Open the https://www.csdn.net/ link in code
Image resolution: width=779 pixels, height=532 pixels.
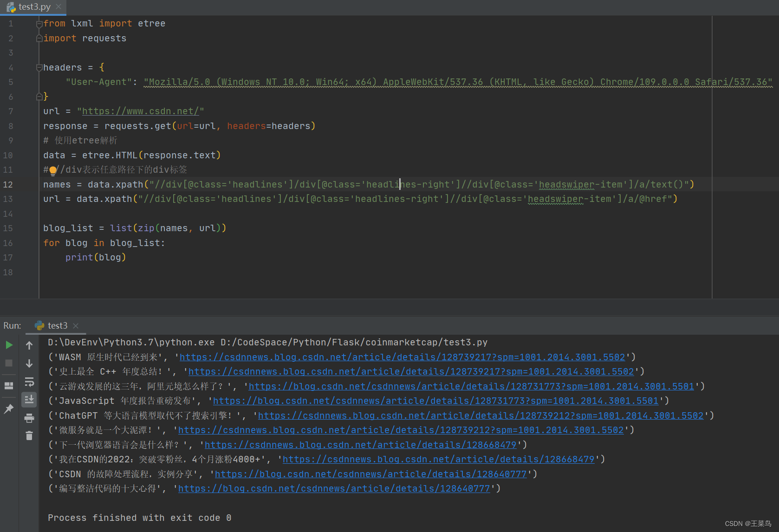click(140, 111)
